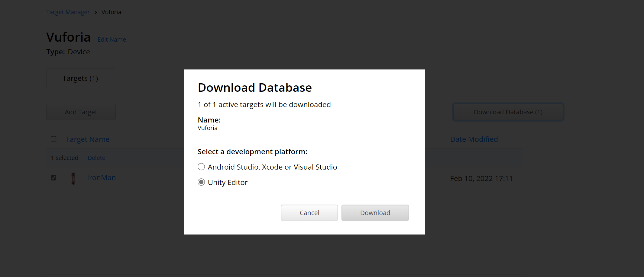
Task: Click the Download button in the dialog
Action: click(375, 213)
